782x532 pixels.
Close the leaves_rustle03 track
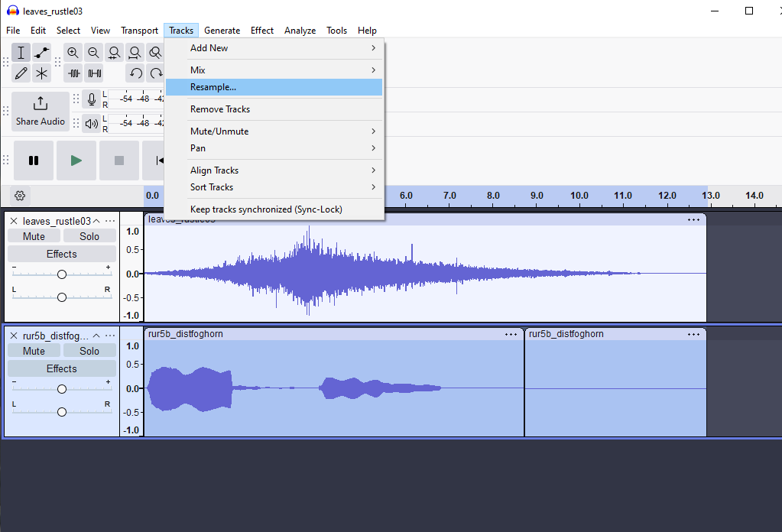pos(14,221)
